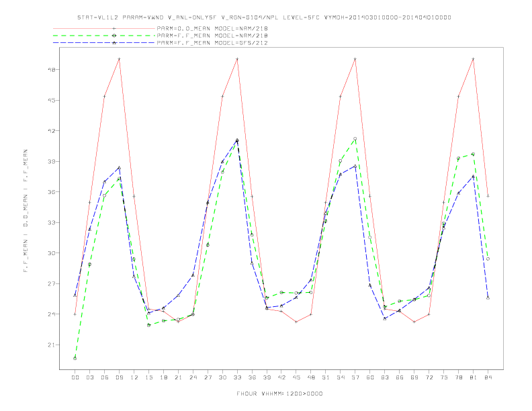
Task: Click x-axis tick label 81
Action: point(474,377)
